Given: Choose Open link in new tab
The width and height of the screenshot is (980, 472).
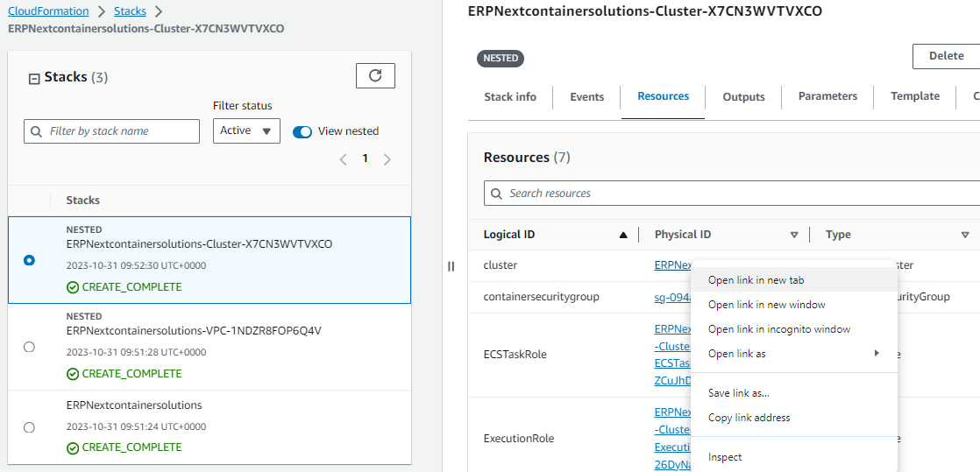Looking at the screenshot, I should pyautogui.click(x=794, y=280).
